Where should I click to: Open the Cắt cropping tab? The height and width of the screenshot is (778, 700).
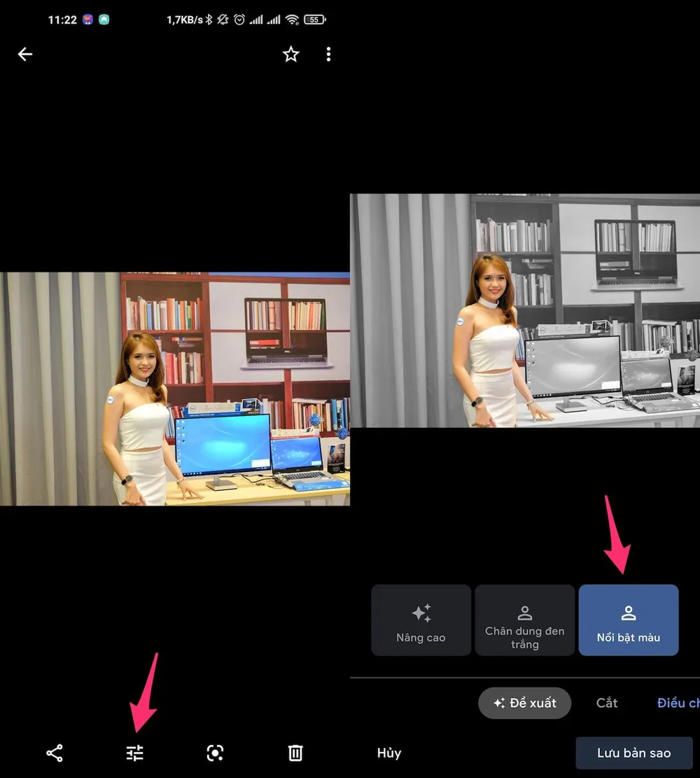(606, 703)
